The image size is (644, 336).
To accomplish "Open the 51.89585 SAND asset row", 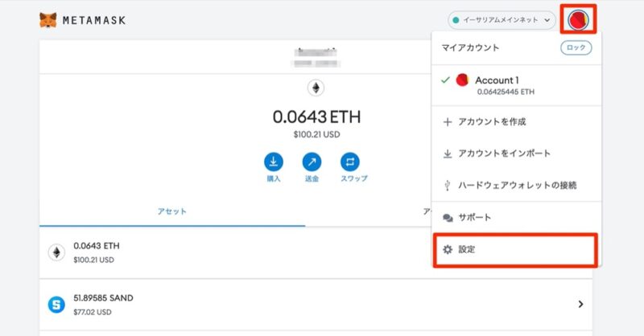I will [316, 305].
